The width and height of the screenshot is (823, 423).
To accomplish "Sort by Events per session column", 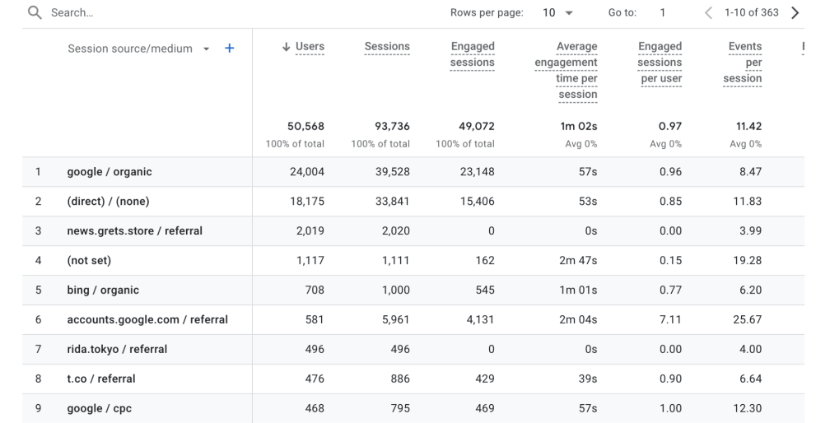I will (745, 62).
